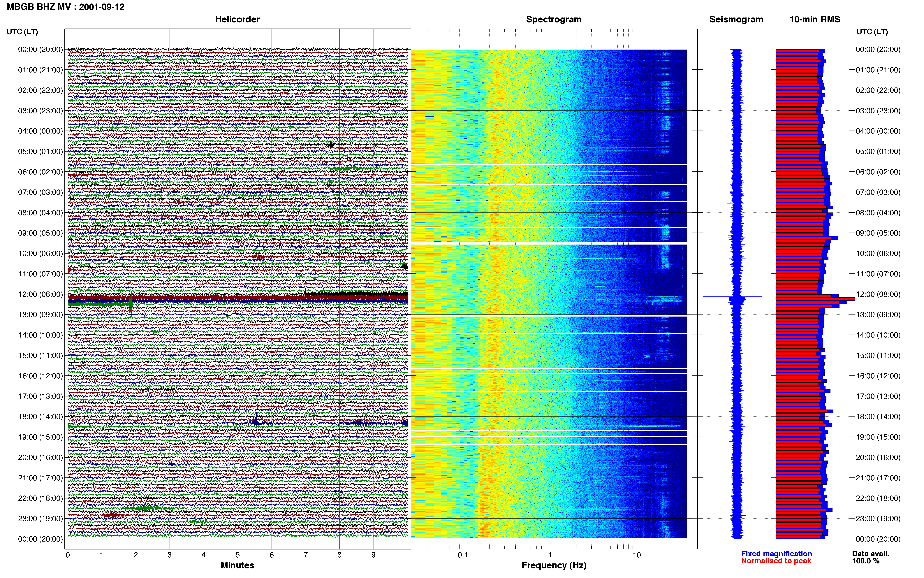Click left time label '23:00 (19:00)'
Image resolution: width=924 pixels, height=578 pixels.
(x=40, y=519)
